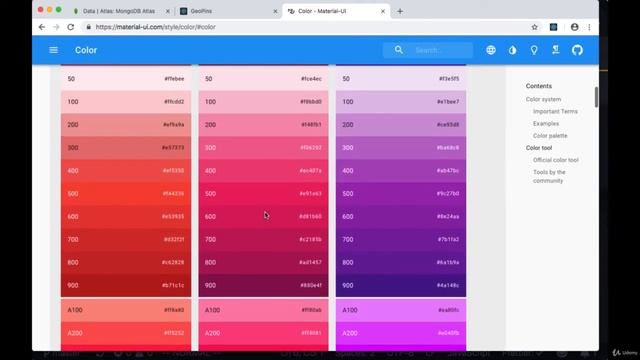Click the Contents heading
The width and height of the screenshot is (640, 360).
[x=539, y=86]
